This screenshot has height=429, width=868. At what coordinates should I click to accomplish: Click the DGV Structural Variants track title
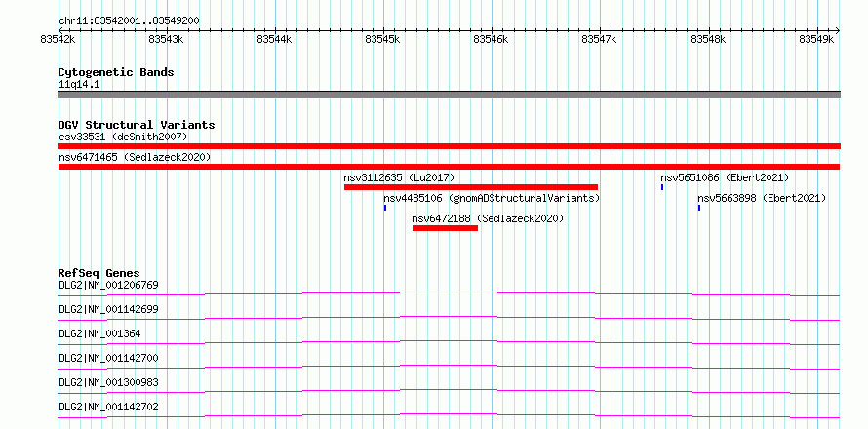coord(137,125)
